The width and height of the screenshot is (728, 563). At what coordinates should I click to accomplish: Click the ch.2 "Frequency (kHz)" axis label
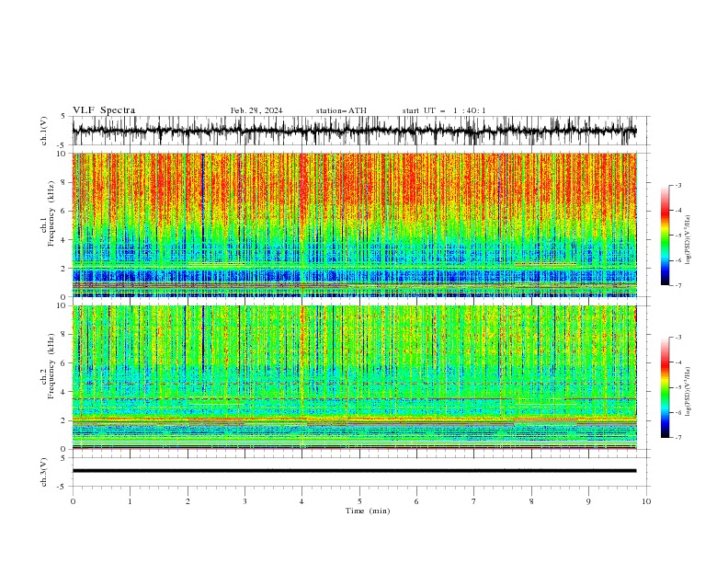click(x=51, y=366)
